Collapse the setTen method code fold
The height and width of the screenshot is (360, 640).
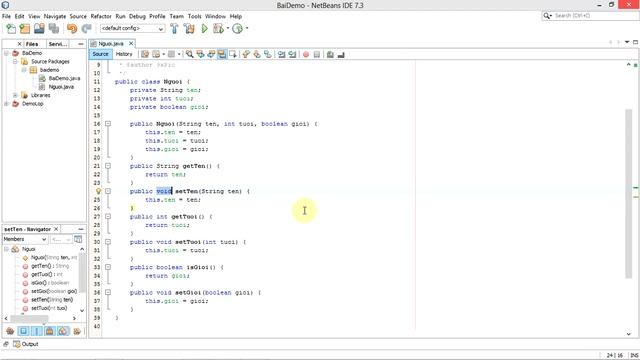click(108, 191)
